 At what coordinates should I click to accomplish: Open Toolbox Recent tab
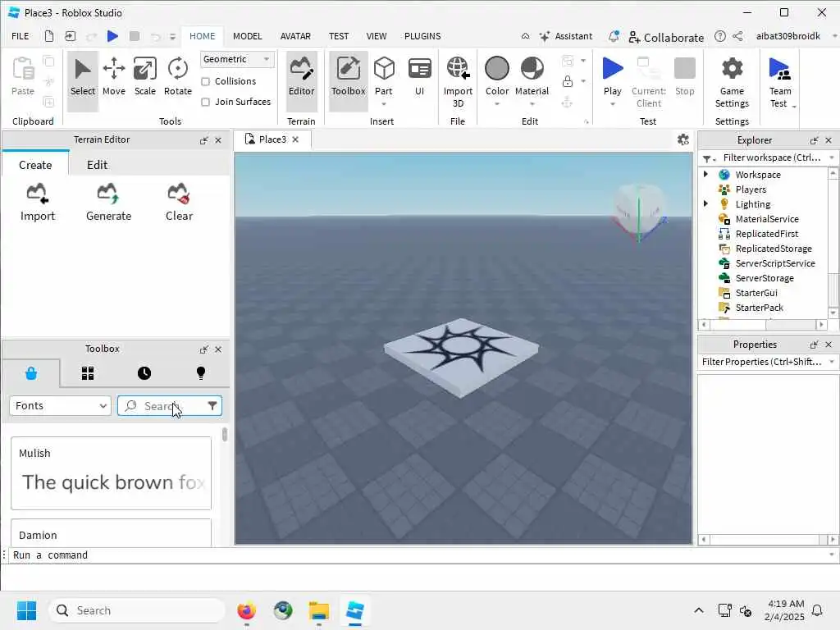click(x=144, y=373)
